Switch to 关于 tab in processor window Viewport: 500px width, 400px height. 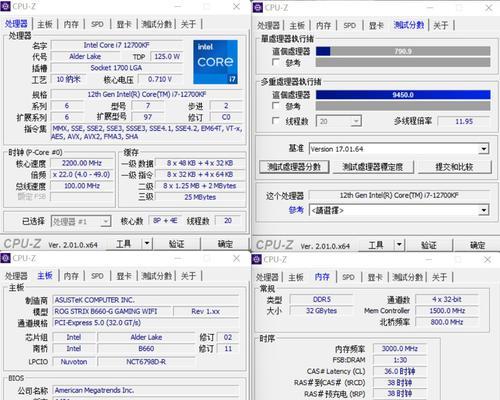(188, 24)
